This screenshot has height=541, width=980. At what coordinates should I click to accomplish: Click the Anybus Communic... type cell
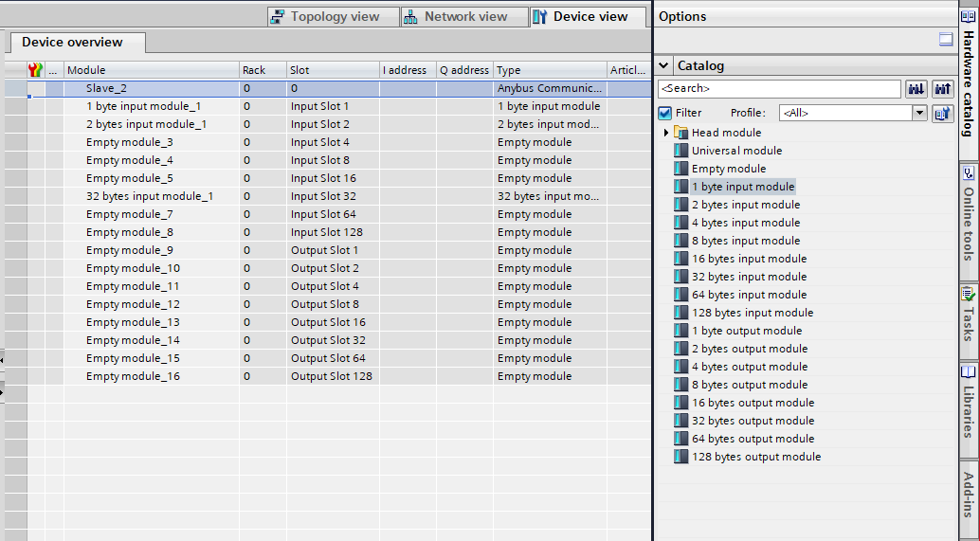550,88
